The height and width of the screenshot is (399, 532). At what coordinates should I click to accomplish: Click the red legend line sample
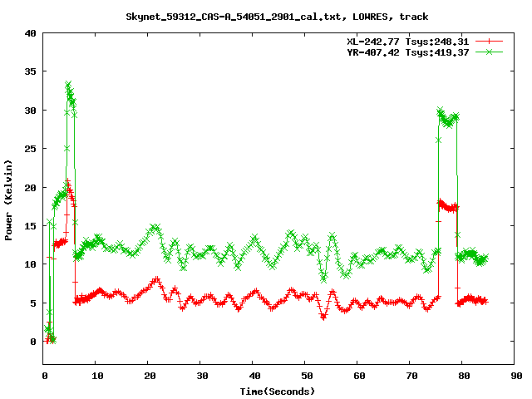[x=489, y=42]
